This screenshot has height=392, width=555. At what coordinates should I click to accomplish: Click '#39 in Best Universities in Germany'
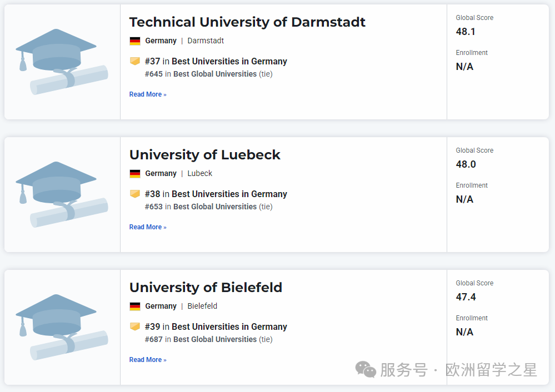click(216, 327)
